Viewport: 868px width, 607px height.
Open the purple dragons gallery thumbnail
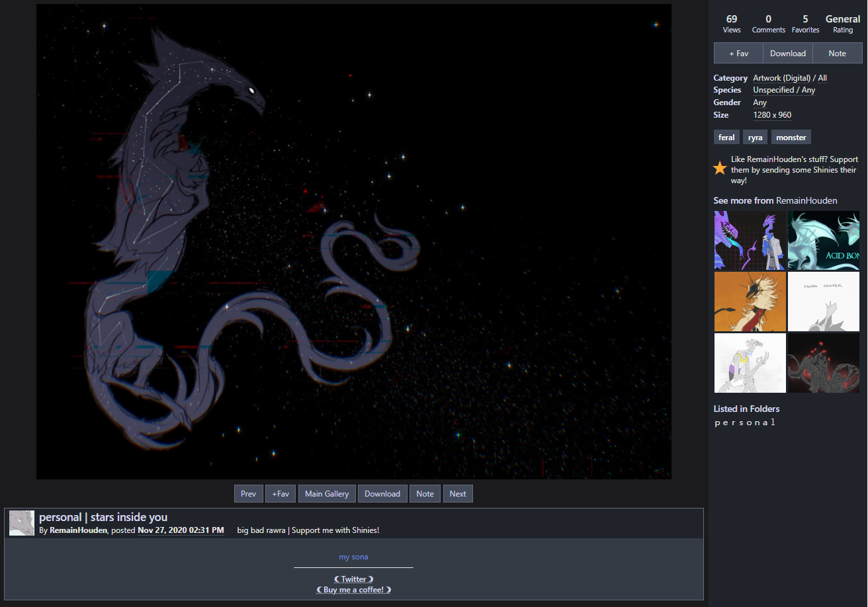click(750, 241)
